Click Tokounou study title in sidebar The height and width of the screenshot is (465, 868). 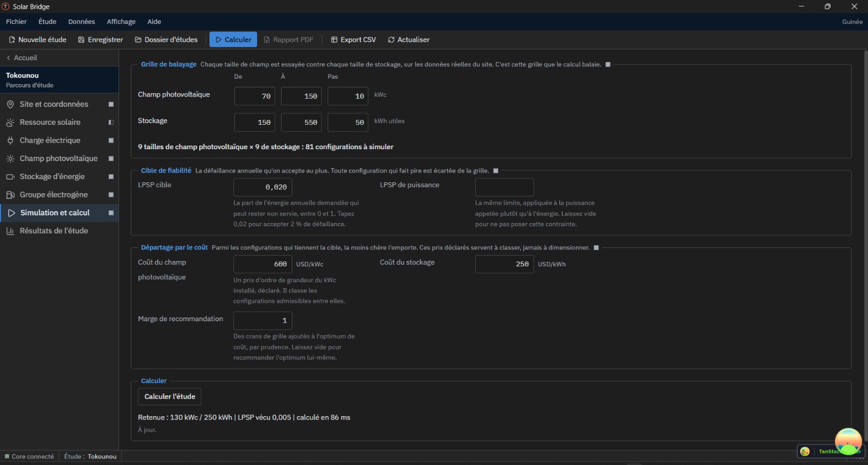pos(22,75)
